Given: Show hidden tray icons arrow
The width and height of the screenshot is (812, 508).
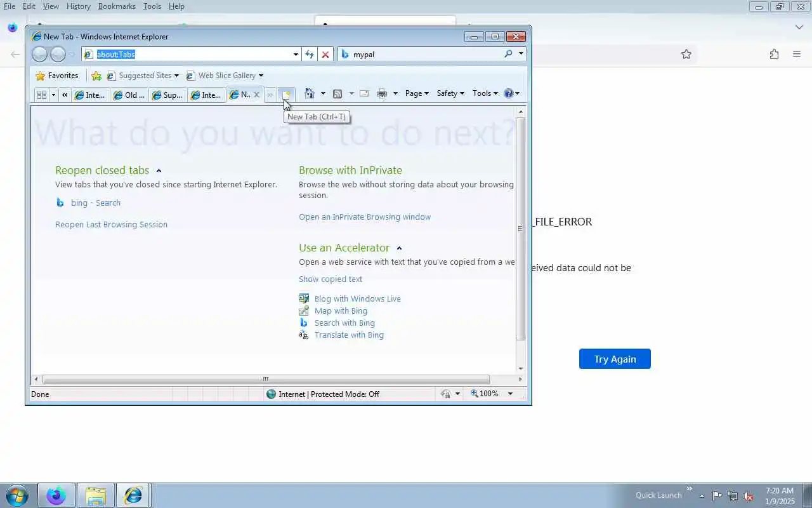Looking at the screenshot, I should pyautogui.click(x=702, y=496).
